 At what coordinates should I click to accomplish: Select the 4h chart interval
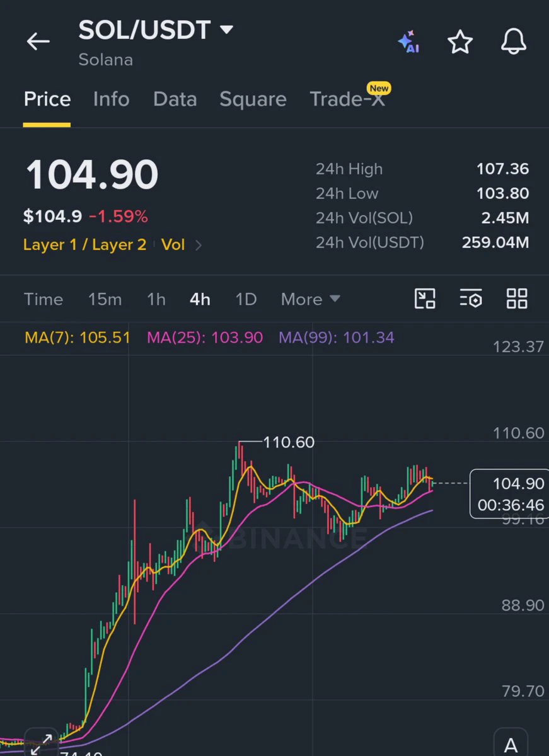200,299
